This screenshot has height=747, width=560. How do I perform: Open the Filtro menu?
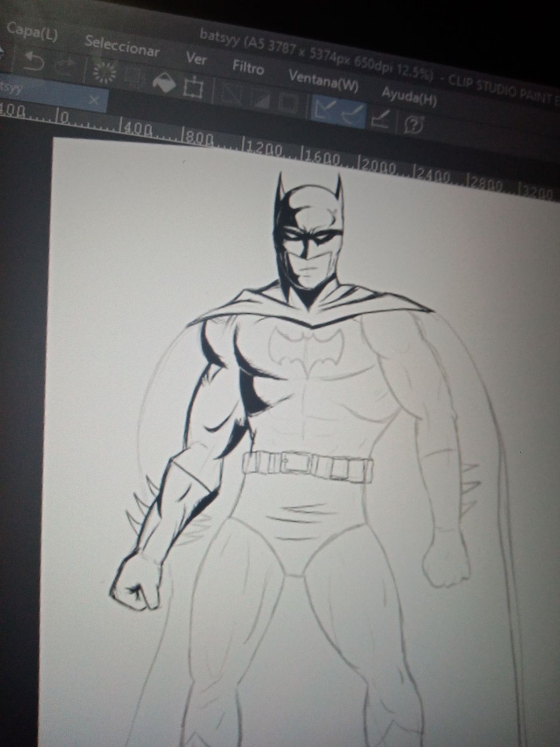[248, 67]
